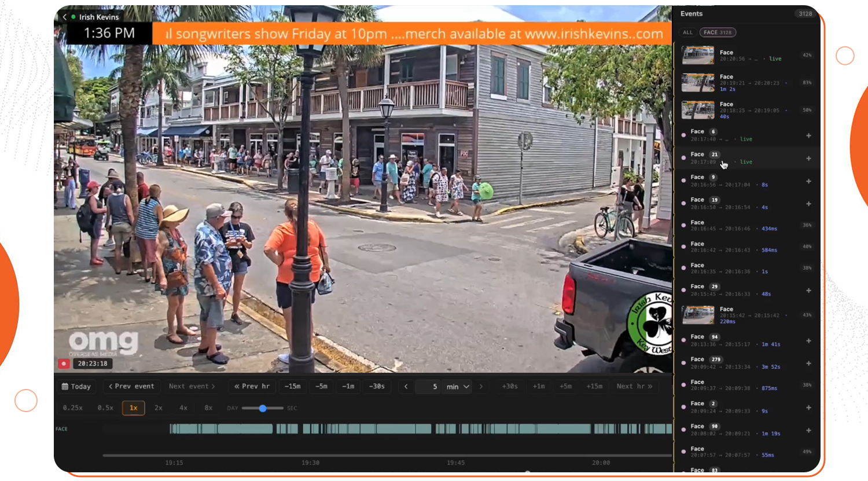The image size is (868, 481).
Task: Expand the Face 21 live event group
Action: (808, 158)
